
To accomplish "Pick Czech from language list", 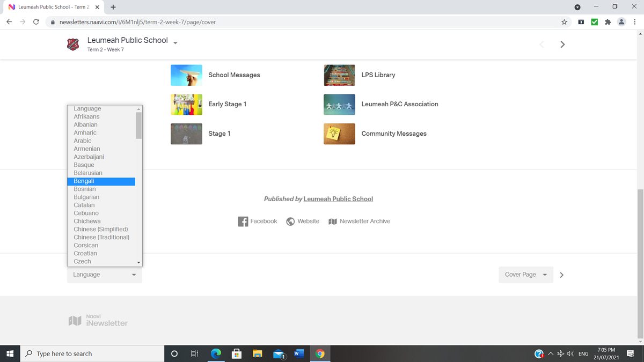I will point(101,262).
